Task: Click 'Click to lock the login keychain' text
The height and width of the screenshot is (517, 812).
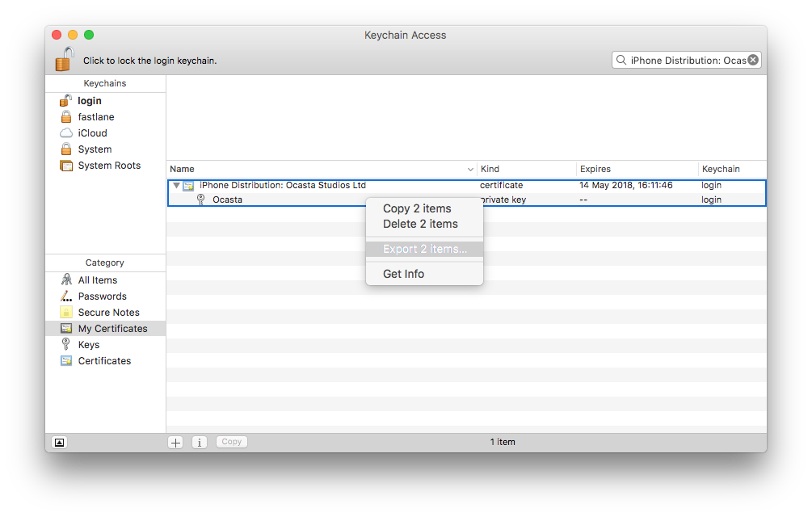Action: click(149, 61)
